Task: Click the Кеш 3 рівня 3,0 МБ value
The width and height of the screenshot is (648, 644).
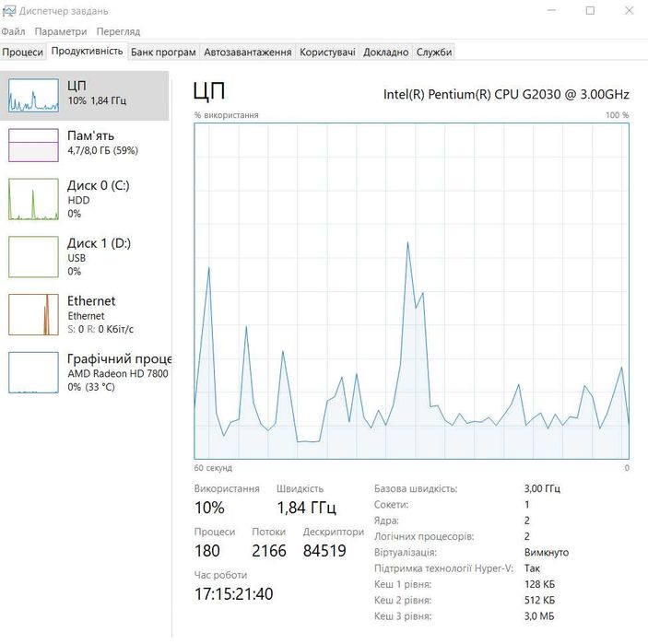Action: tap(539, 616)
